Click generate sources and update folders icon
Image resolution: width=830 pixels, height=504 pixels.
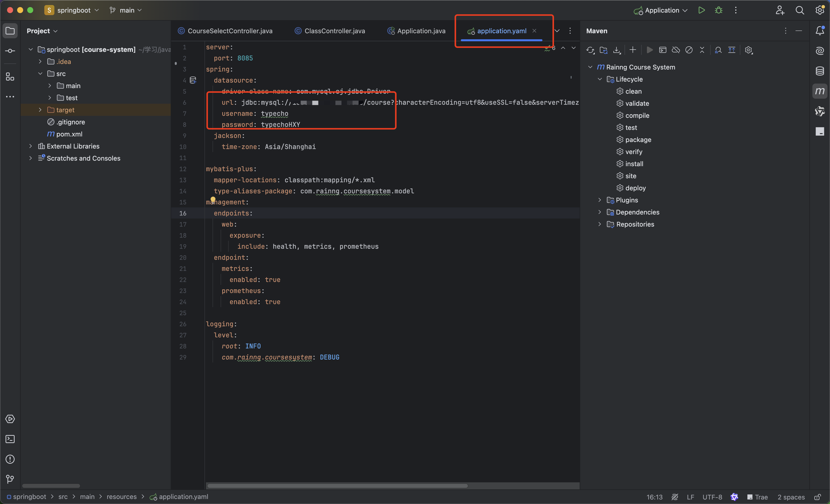[x=603, y=50]
